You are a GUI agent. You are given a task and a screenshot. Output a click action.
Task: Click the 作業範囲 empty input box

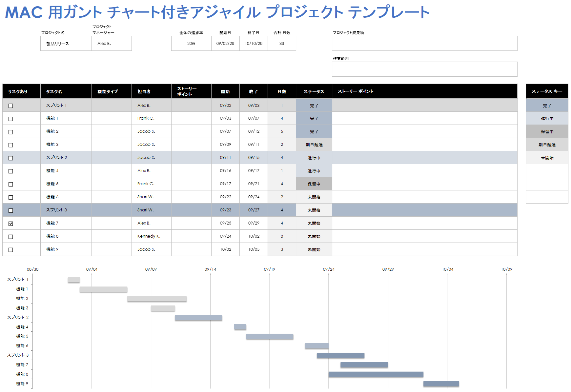click(x=424, y=69)
